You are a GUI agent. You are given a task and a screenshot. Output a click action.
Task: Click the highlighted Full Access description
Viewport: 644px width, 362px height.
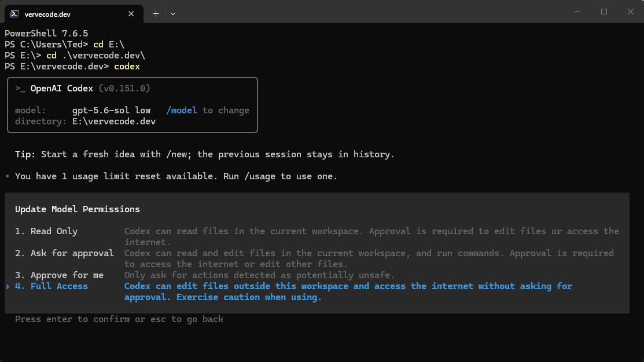pyautogui.click(x=348, y=292)
